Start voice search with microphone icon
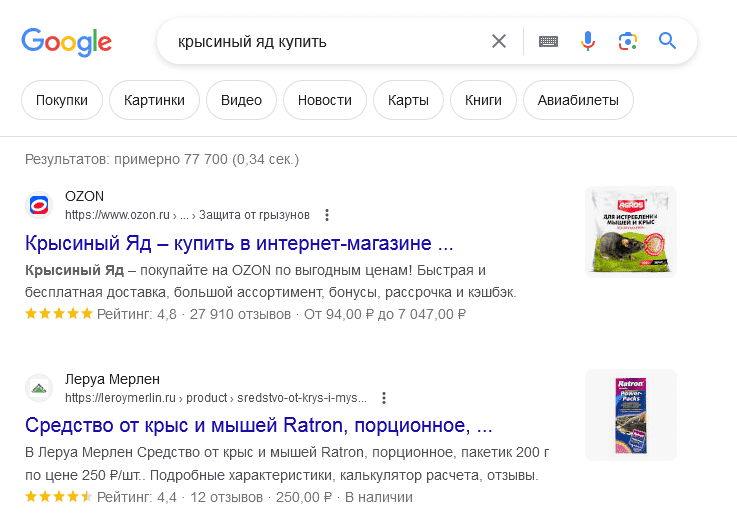 [x=588, y=41]
